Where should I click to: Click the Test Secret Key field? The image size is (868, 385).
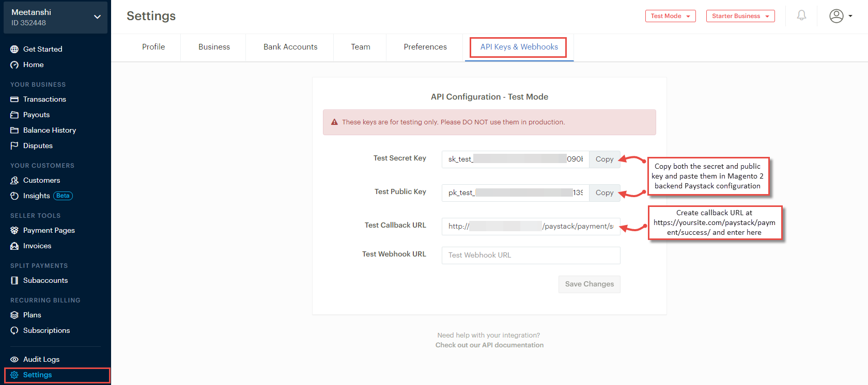[515, 159]
